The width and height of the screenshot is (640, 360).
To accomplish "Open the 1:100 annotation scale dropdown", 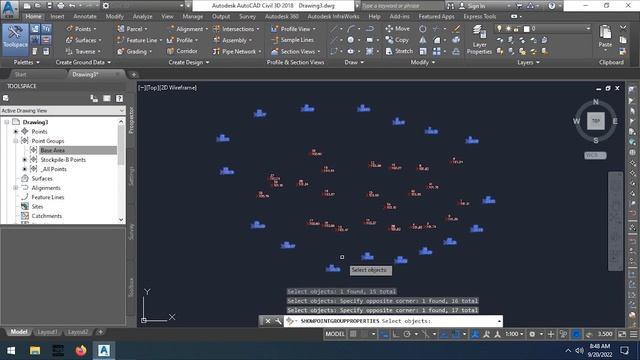I will coord(514,334).
